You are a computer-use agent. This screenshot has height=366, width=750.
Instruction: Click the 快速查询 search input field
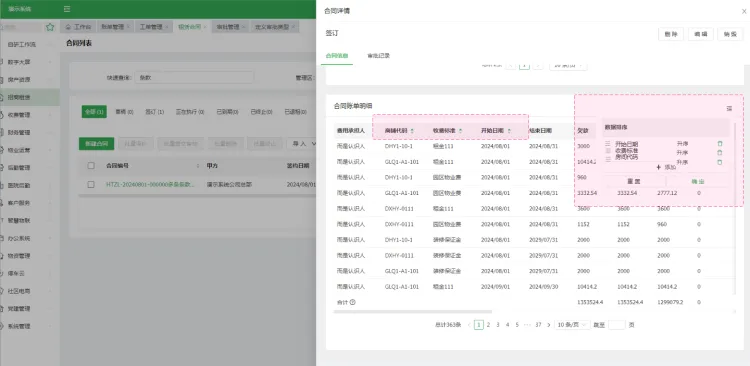(194, 78)
